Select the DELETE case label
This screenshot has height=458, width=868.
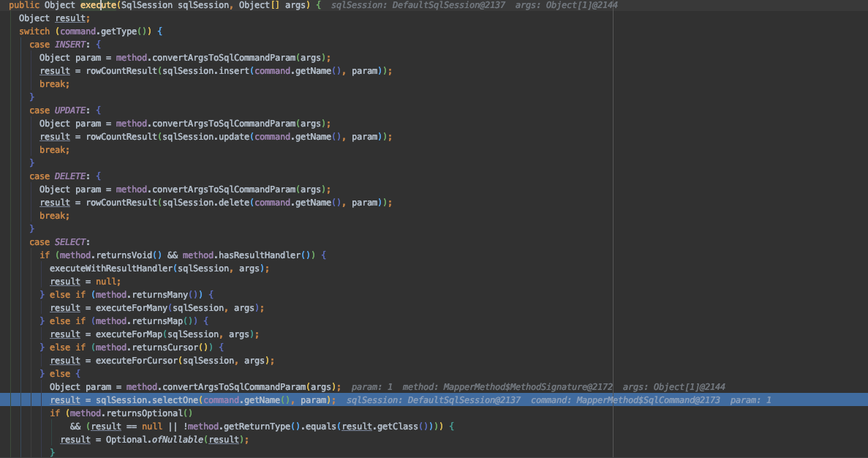(70, 176)
